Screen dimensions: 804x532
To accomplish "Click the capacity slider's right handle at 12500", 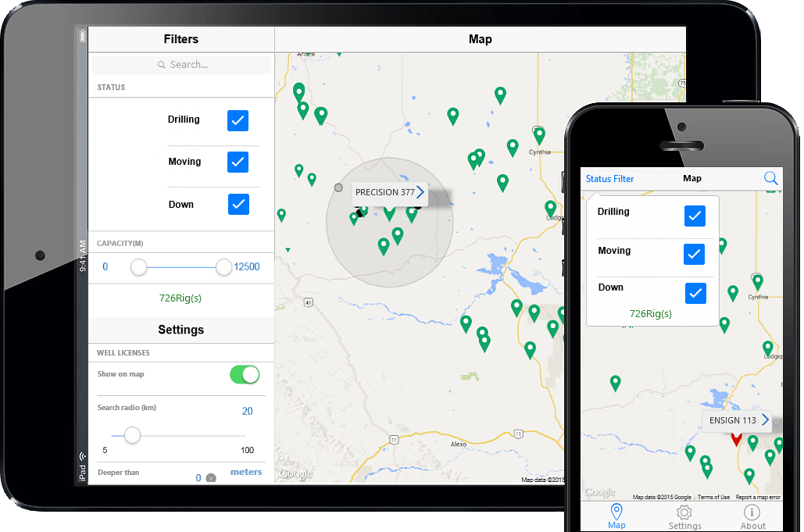I will [223, 267].
